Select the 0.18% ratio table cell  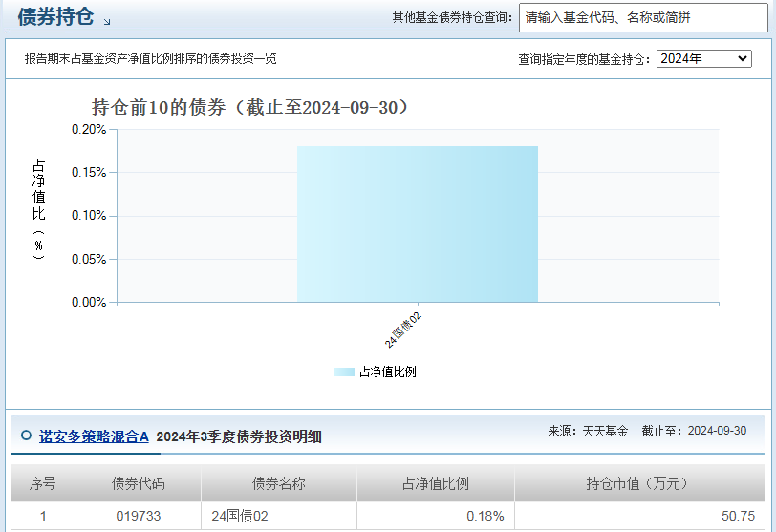pyautogui.click(x=436, y=516)
